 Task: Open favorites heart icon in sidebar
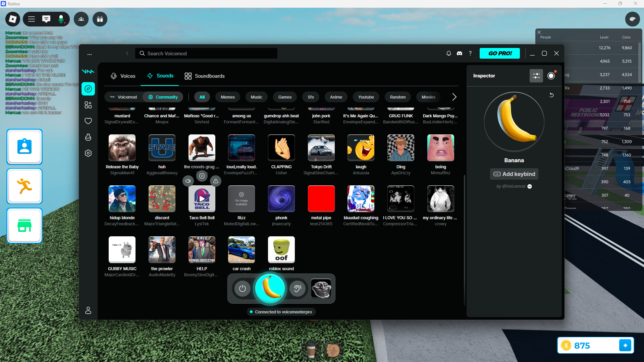(88, 121)
